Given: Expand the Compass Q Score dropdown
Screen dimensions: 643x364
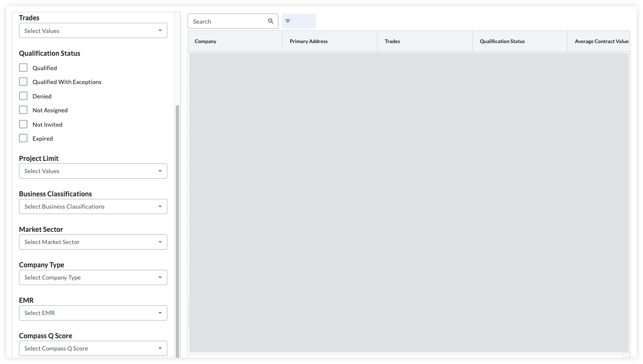Looking at the screenshot, I should [x=93, y=348].
